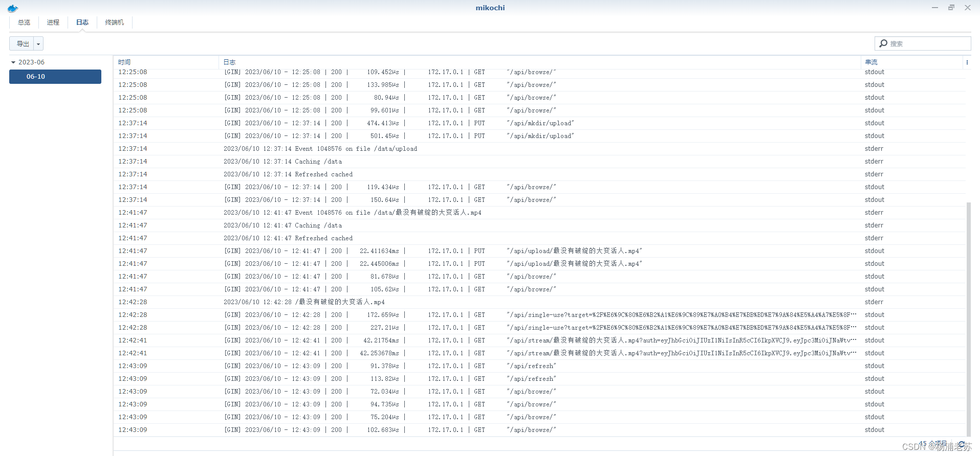This screenshot has height=456, width=980.
Task: Select the 06-10 date entry
Action: point(55,77)
